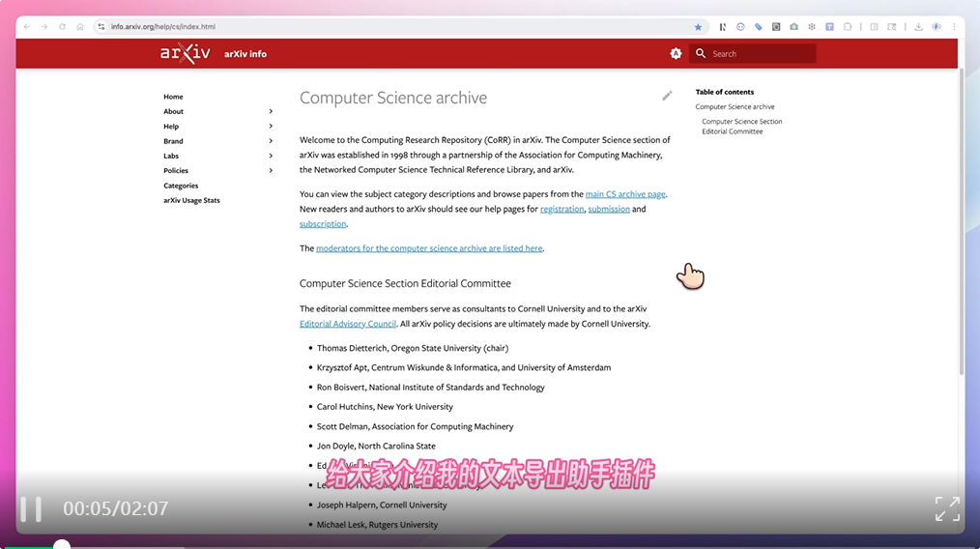Viewport: 980px width, 549px height.
Task: Click the edit page pencil icon
Action: tap(667, 96)
